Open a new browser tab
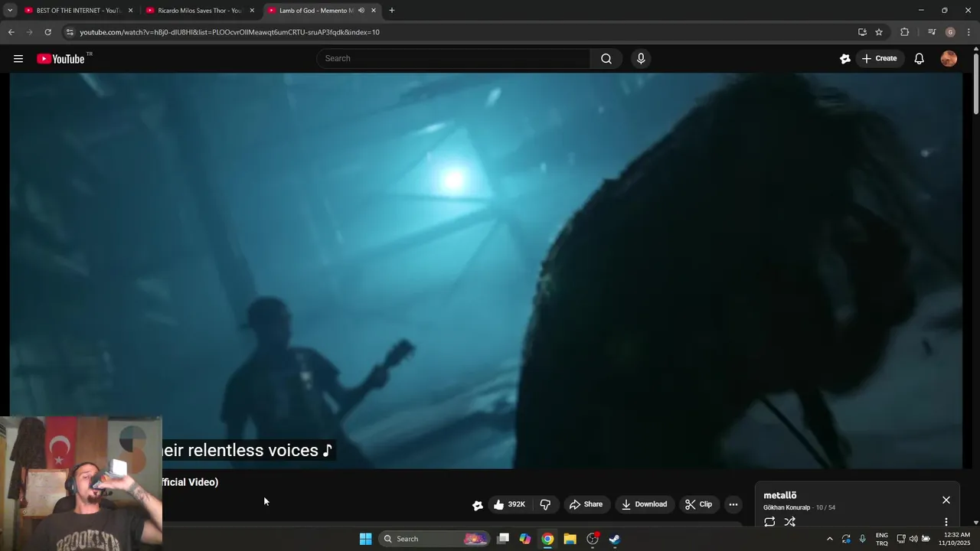The width and height of the screenshot is (980, 551). click(392, 11)
